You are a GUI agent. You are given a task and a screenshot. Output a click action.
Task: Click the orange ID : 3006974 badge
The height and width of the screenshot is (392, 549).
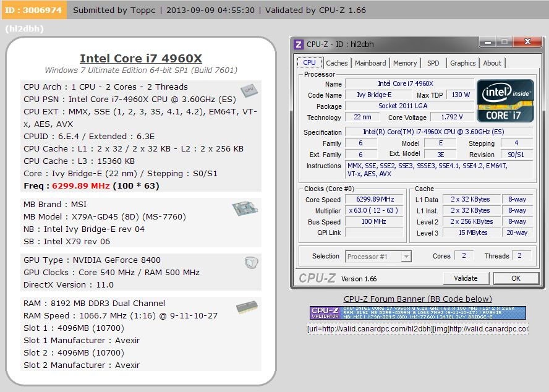pyautogui.click(x=34, y=10)
